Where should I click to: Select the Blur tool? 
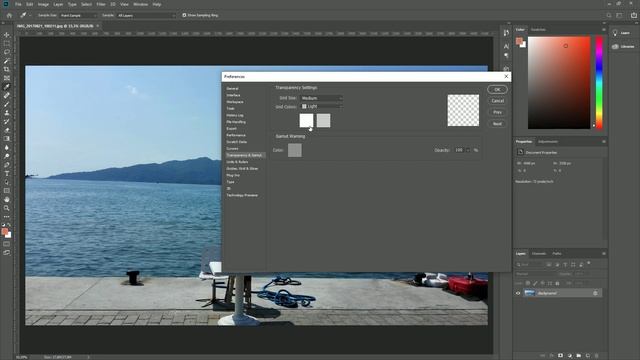coord(7,147)
